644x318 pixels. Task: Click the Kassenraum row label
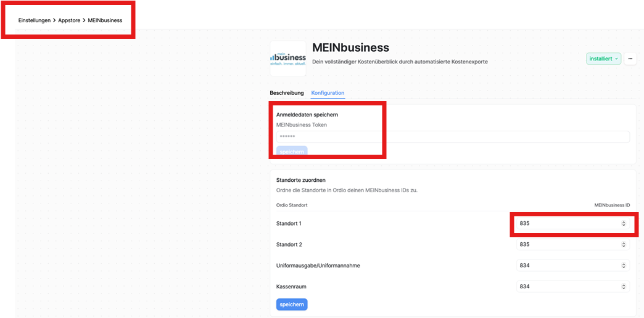[291, 287]
